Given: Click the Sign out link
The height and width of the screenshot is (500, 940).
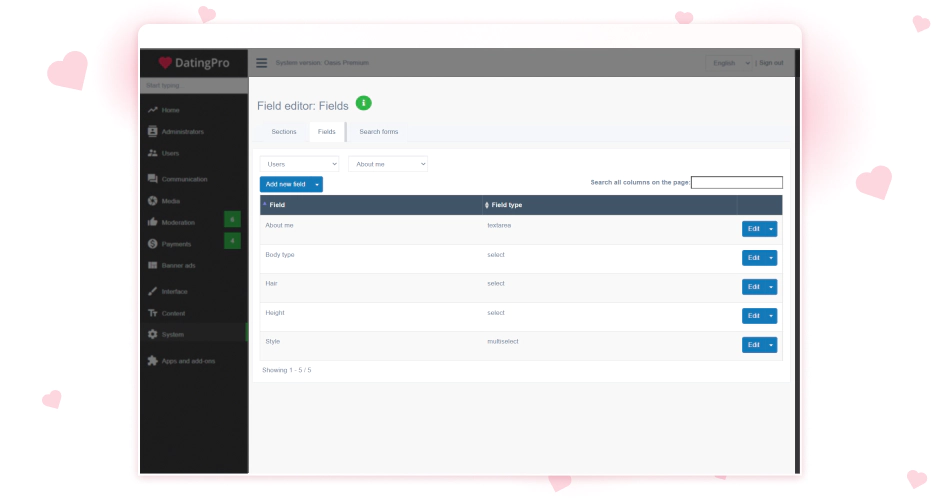Looking at the screenshot, I should click(771, 63).
